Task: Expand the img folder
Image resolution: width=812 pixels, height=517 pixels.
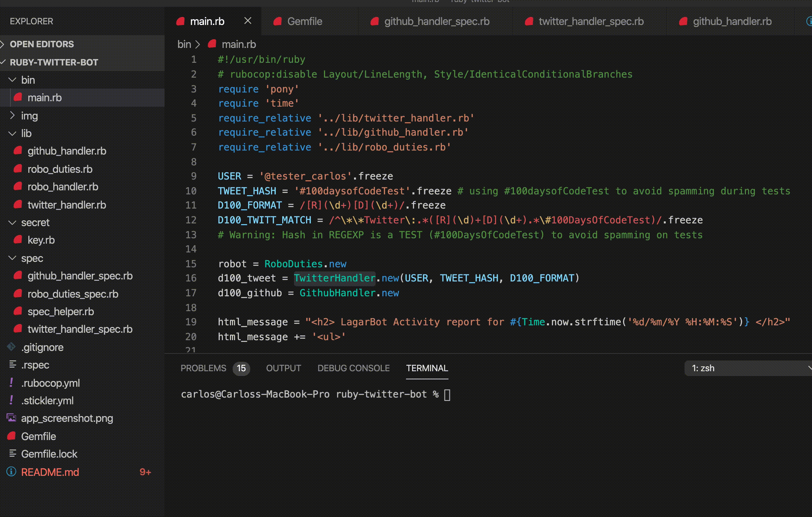Action: click(12, 115)
